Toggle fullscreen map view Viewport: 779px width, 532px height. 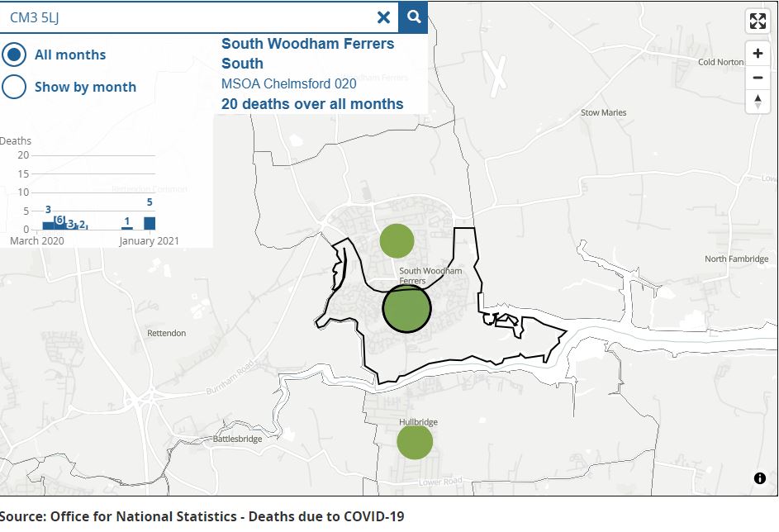[x=758, y=22]
